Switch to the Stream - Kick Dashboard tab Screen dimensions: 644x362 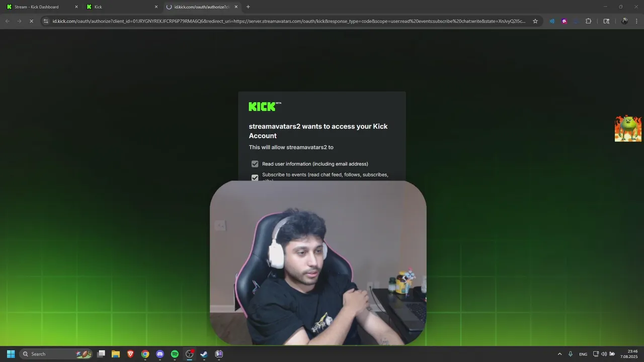pyautogui.click(x=41, y=7)
